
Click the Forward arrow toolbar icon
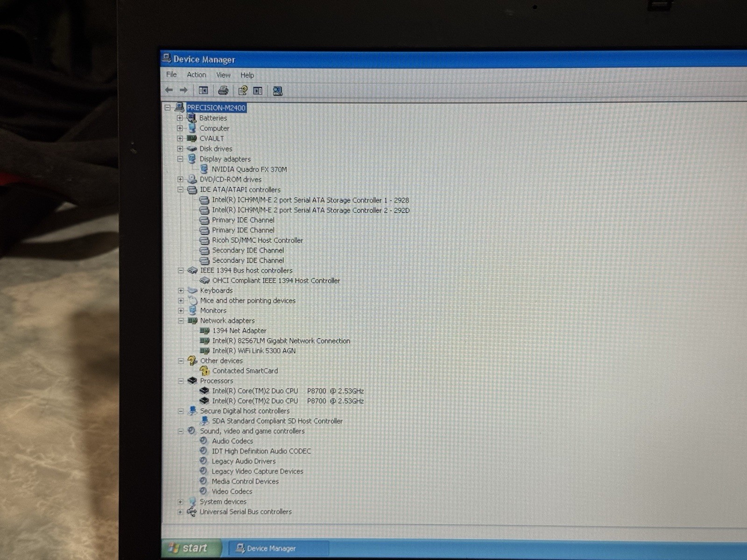tap(183, 90)
